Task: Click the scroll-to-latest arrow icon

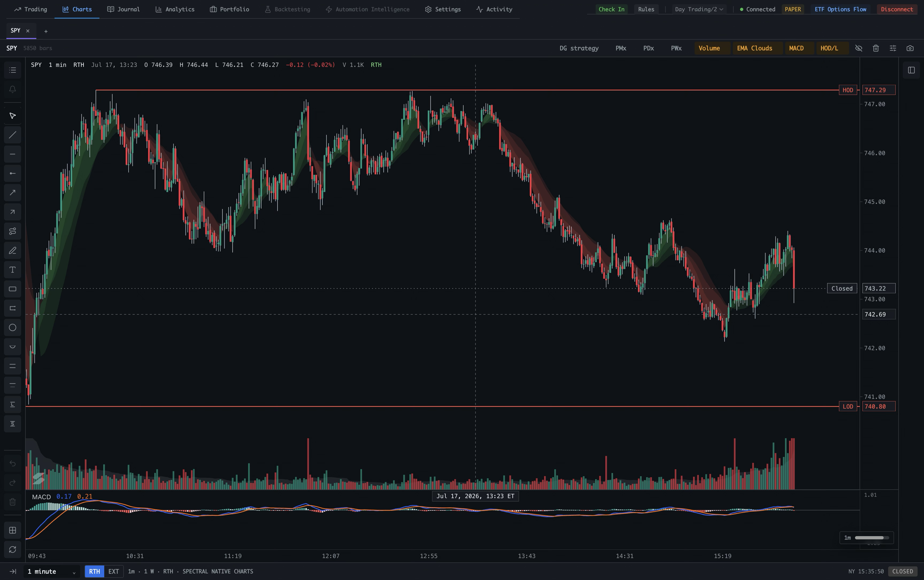Action: point(13,571)
